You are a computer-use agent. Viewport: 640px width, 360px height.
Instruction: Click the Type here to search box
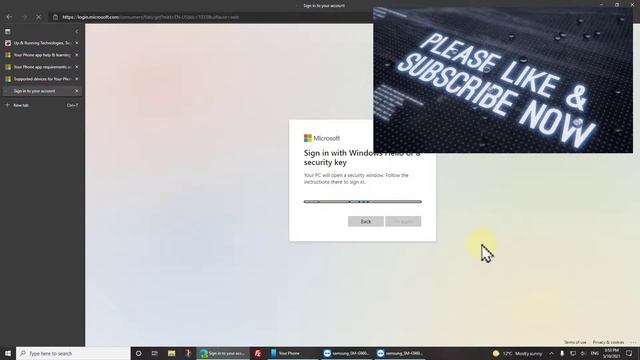(73, 353)
